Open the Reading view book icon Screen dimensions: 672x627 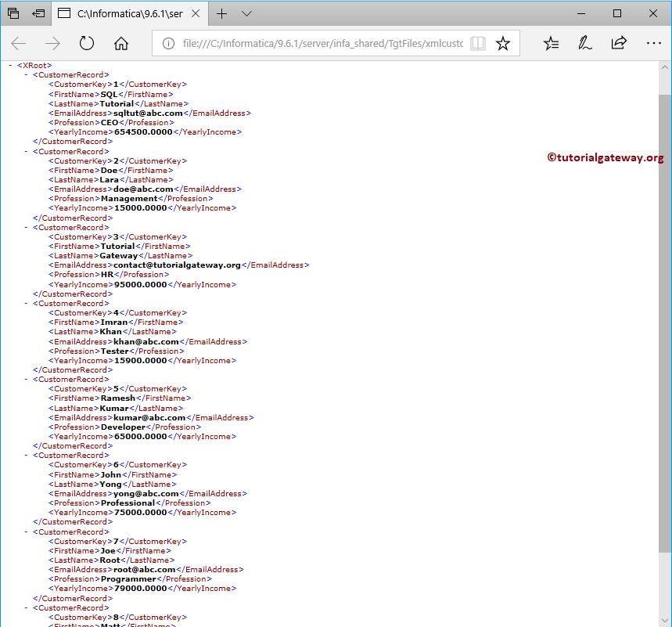[x=477, y=43]
